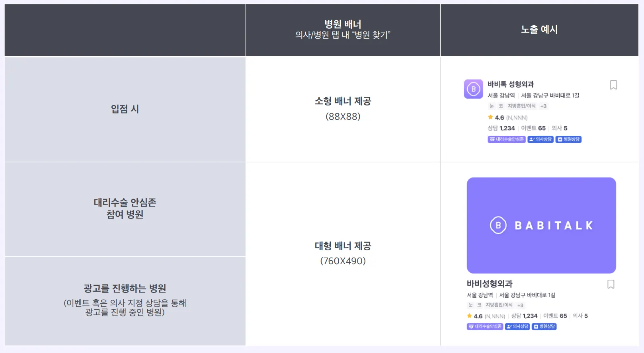
Task: Click the 병원상담 badge in small listing
Action: coord(568,139)
